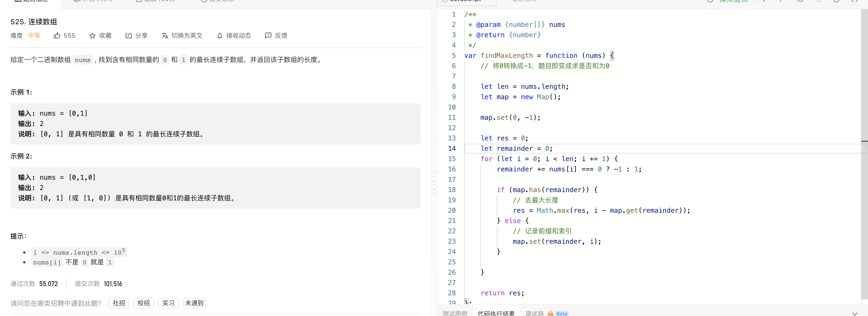Image resolution: width=868 pixels, height=316 pixels.
Task: Click the bell icon for 接收动态
Action: [220, 36]
